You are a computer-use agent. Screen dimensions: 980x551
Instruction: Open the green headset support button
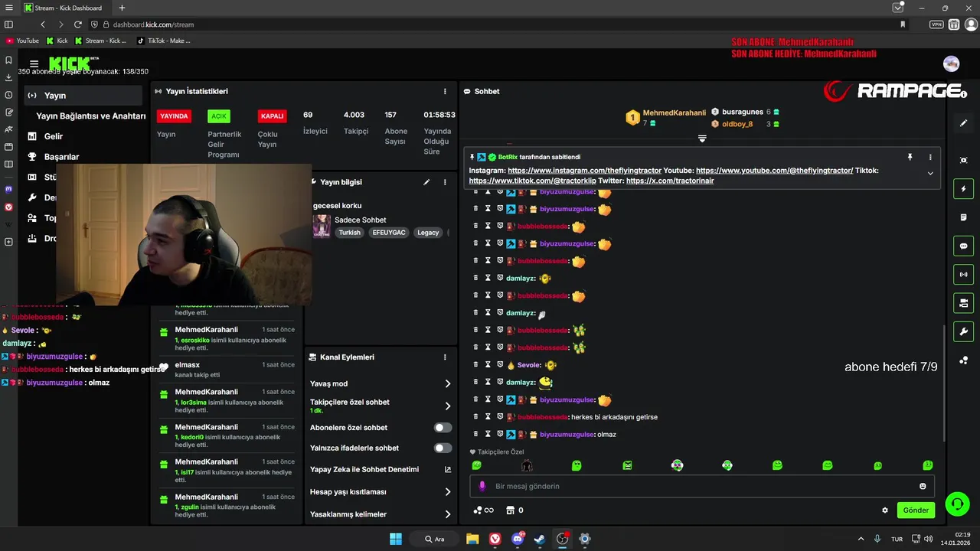click(x=957, y=504)
